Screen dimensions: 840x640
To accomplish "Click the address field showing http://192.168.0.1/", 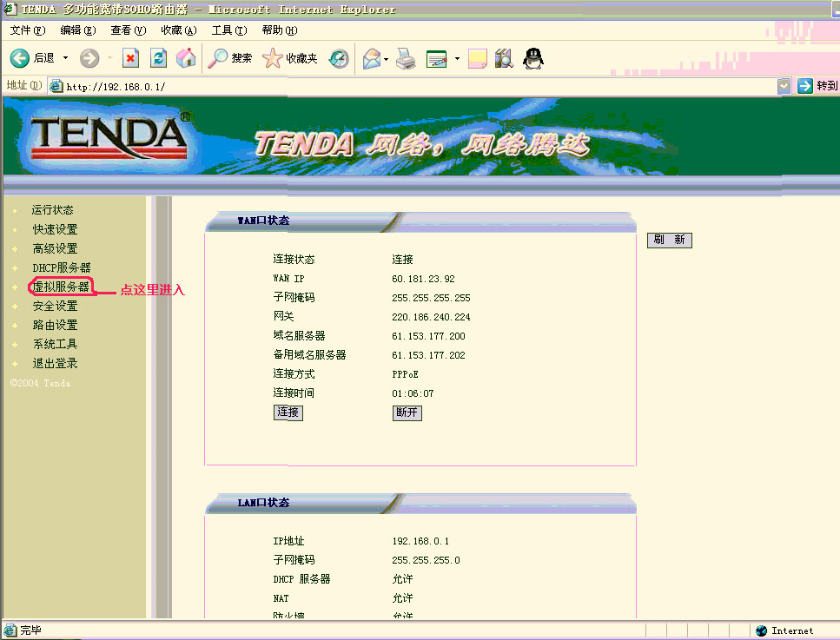I will (x=413, y=86).
